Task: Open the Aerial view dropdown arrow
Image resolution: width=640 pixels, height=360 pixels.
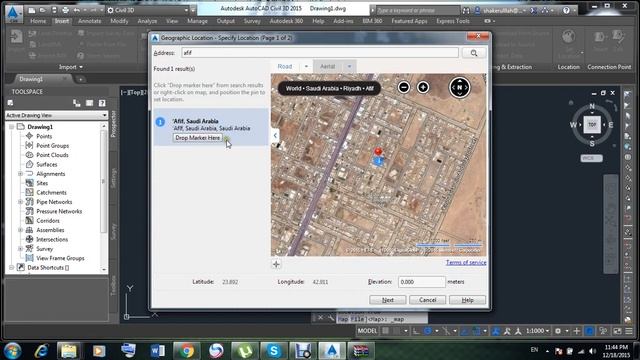Action: click(349, 66)
